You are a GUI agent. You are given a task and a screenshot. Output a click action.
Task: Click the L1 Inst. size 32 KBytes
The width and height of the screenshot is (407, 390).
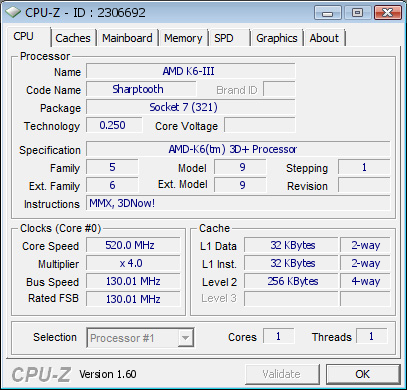click(x=291, y=263)
